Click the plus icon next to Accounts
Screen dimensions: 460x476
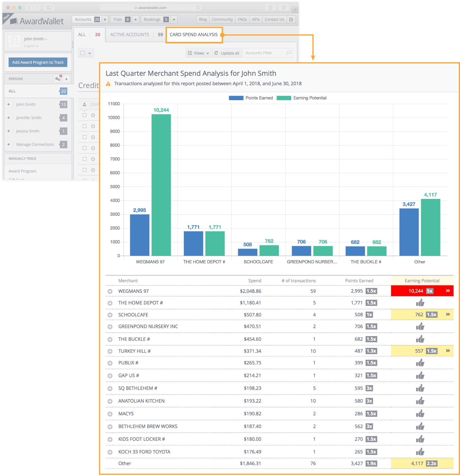[105, 20]
